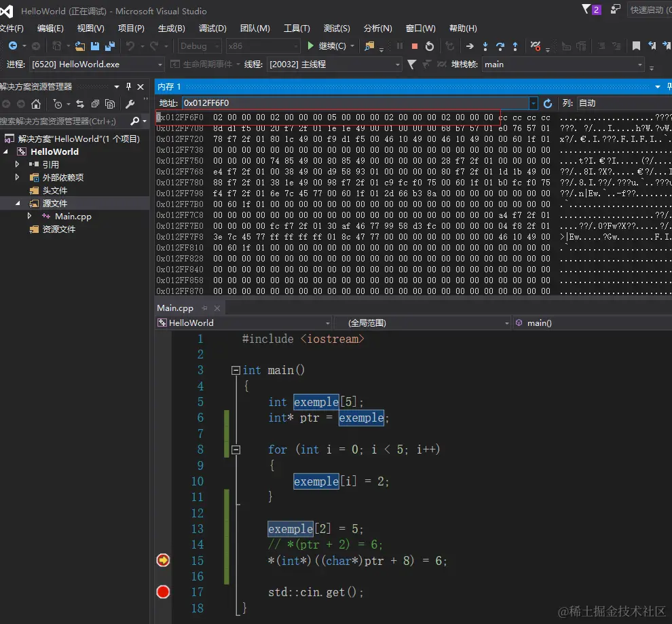Click the thread filter funnel icon
The height and width of the screenshot is (624, 672).
pos(411,65)
